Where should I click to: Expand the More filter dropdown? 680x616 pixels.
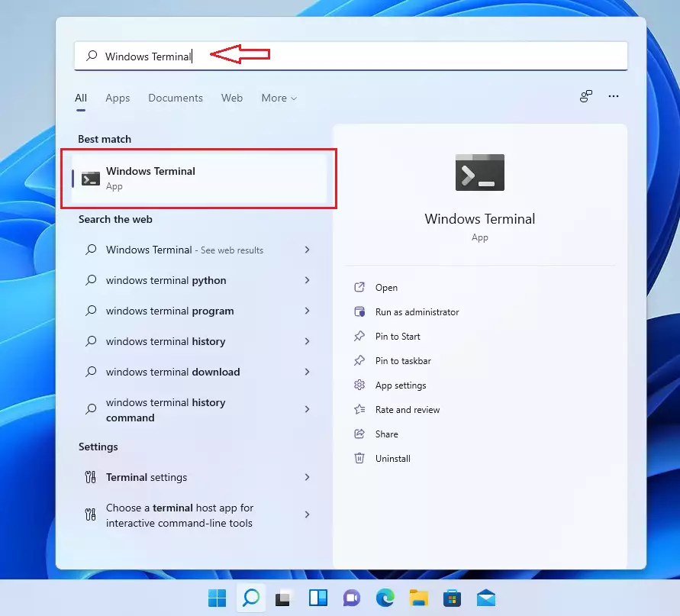click(x=279, y=98)
